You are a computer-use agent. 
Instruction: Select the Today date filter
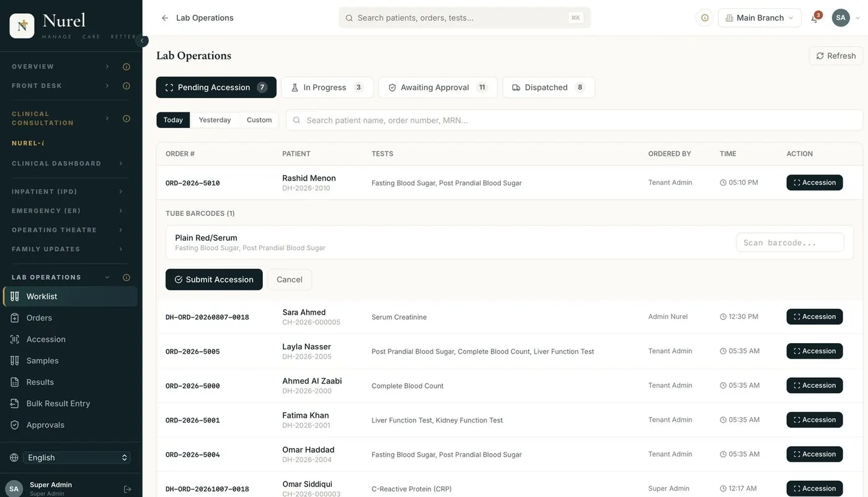click(173, 120)
